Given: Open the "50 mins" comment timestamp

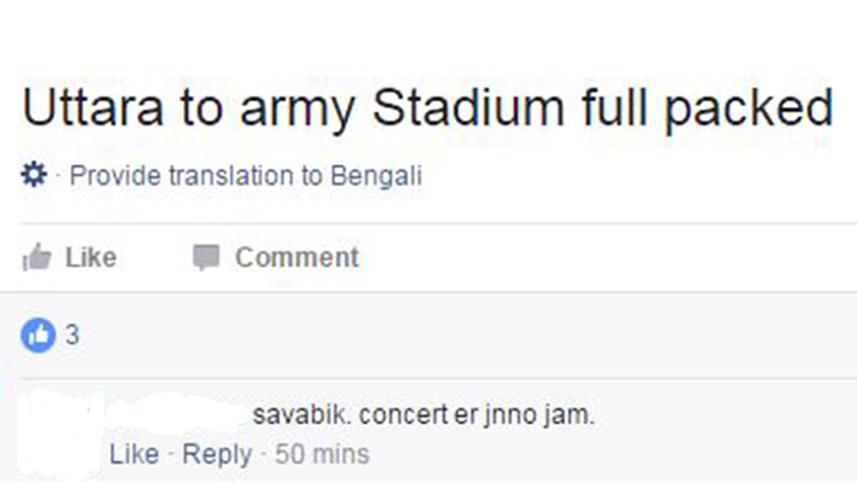Looking at the screenshot, I should 322,454.
